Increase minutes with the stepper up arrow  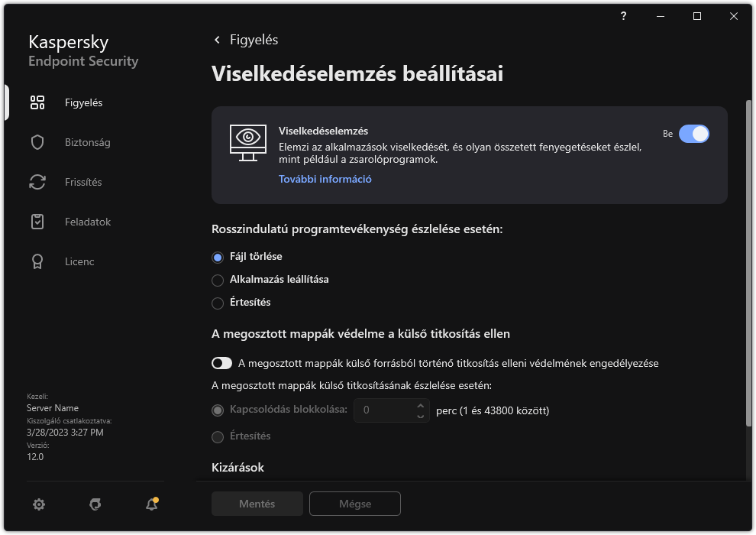pos(420,406)
